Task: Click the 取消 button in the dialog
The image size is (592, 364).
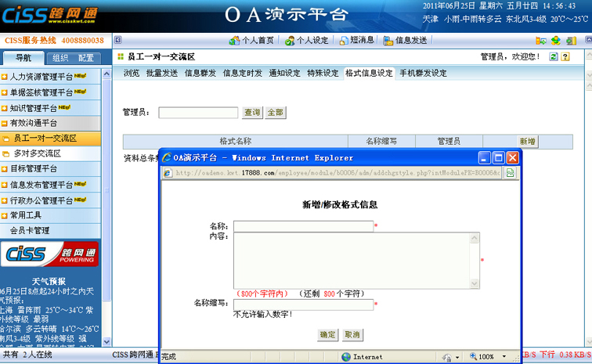Action: click(x=352, y=334)
